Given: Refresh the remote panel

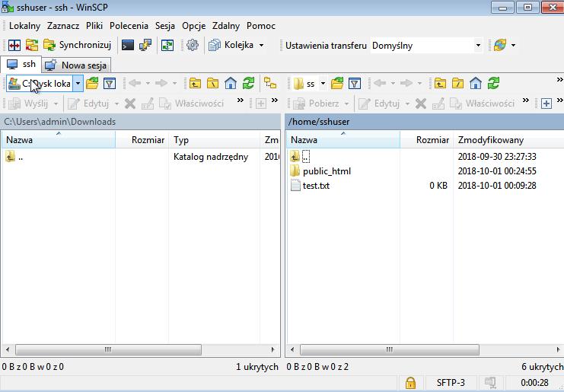Looking at the screenshot, I should [493, 84].
